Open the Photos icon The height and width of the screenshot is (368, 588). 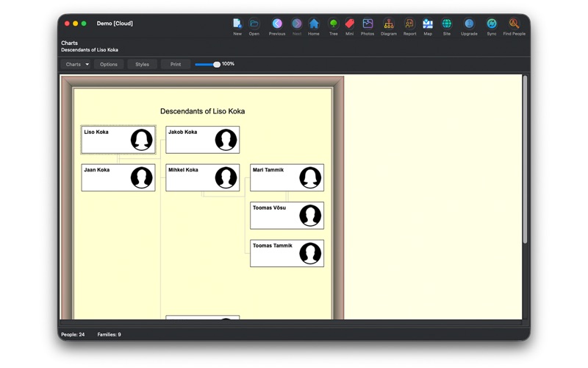(367, 24)
